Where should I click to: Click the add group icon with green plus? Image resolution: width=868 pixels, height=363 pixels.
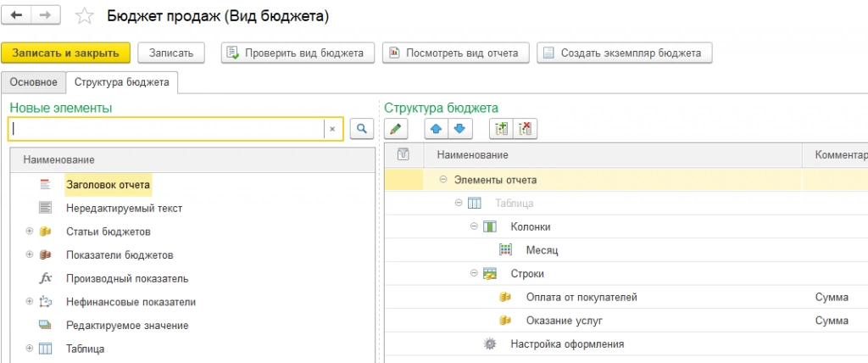point(501,129)
